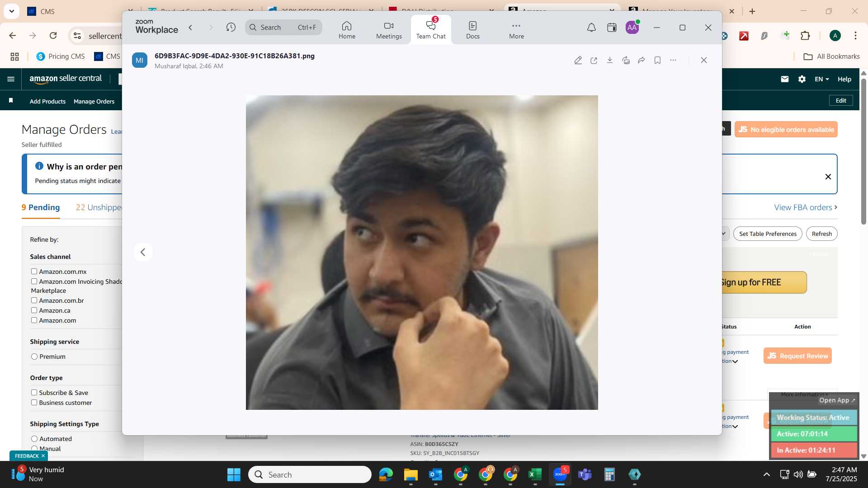
Task: Download the PNG image
Action: pos(610,60)
